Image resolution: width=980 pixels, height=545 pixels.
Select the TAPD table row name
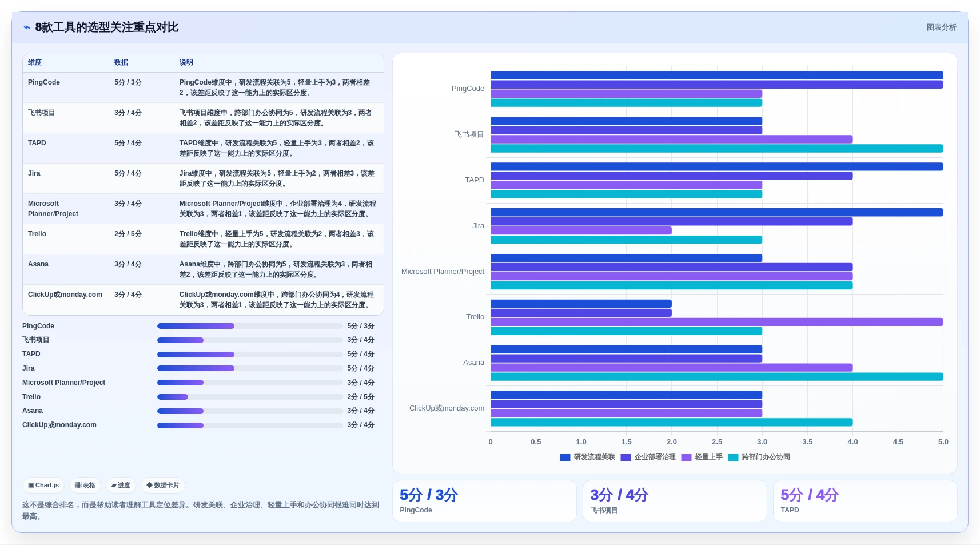pyautogui.click(x=37, y=143)
